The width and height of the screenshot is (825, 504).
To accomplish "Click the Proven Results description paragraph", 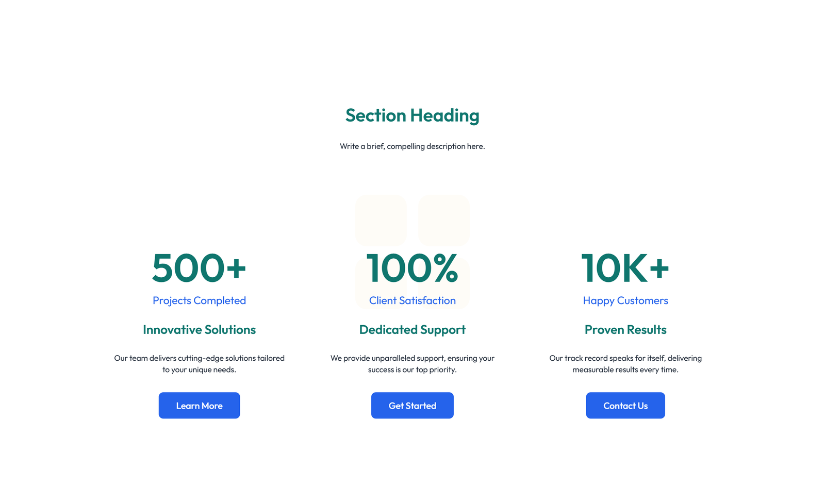I will [x=625, y=364].
